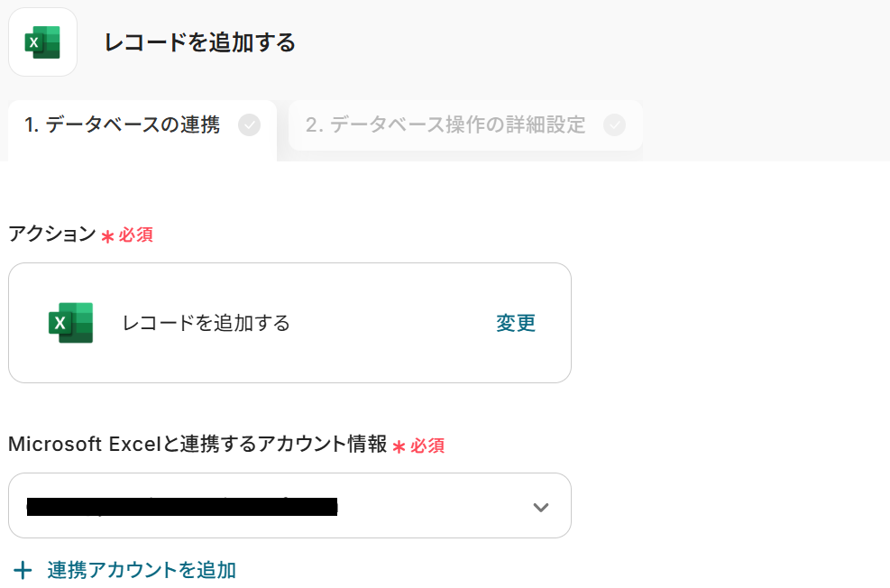Click the Excel icon inside the action card
890x588 pixels.
[x=70, y=323]
